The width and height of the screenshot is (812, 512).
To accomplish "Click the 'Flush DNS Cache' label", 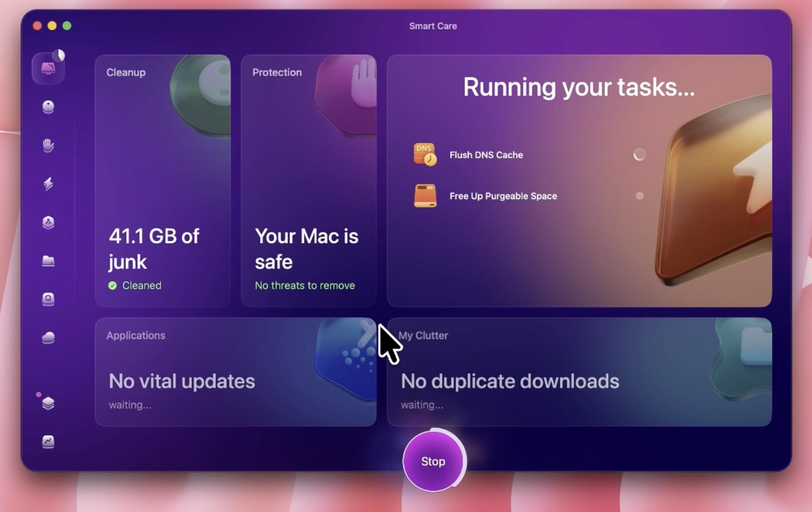I will pyautogui.click(x=486, y=155).
